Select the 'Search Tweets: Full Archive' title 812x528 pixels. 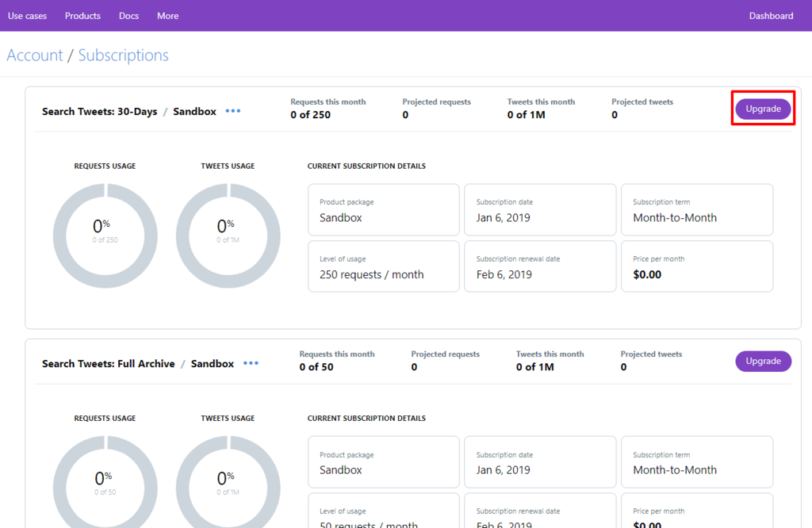click(108, 363)
